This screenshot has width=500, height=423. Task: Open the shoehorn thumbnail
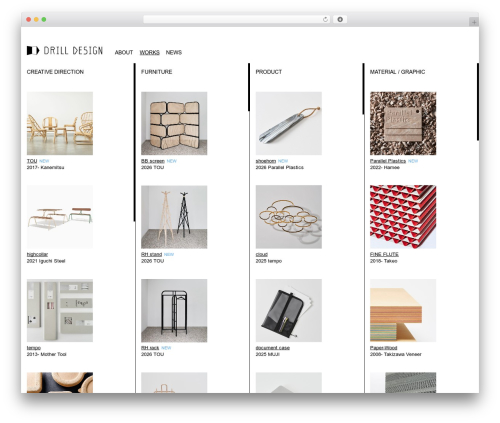click(x=289, y=123)
